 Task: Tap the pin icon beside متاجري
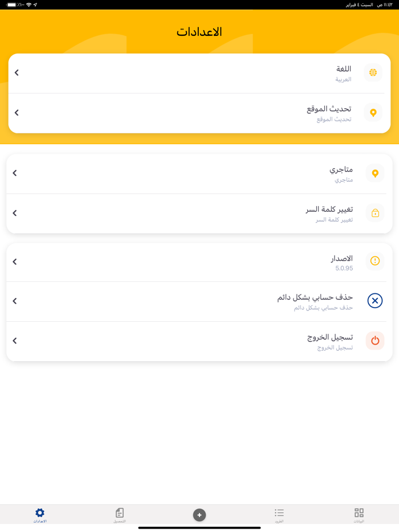[374, 173]
